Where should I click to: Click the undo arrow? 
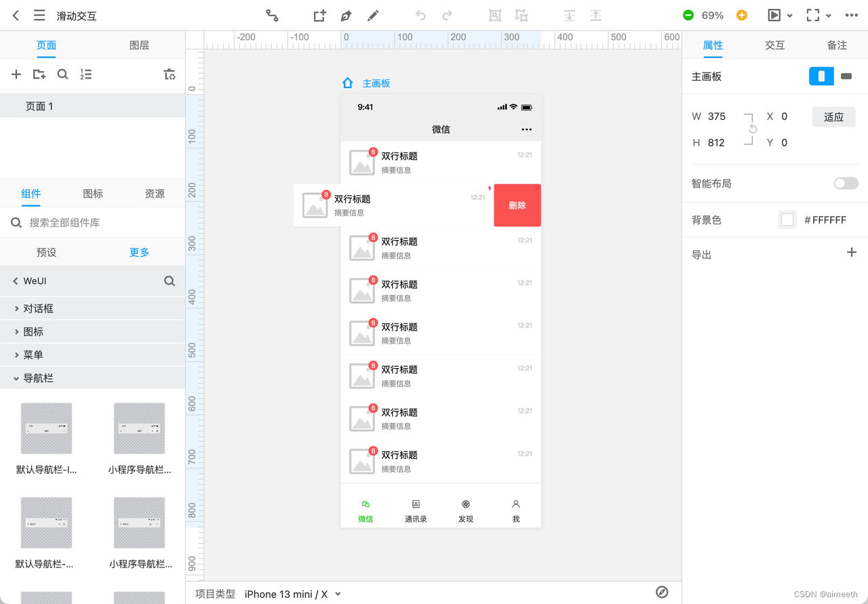tap(420, 15)
